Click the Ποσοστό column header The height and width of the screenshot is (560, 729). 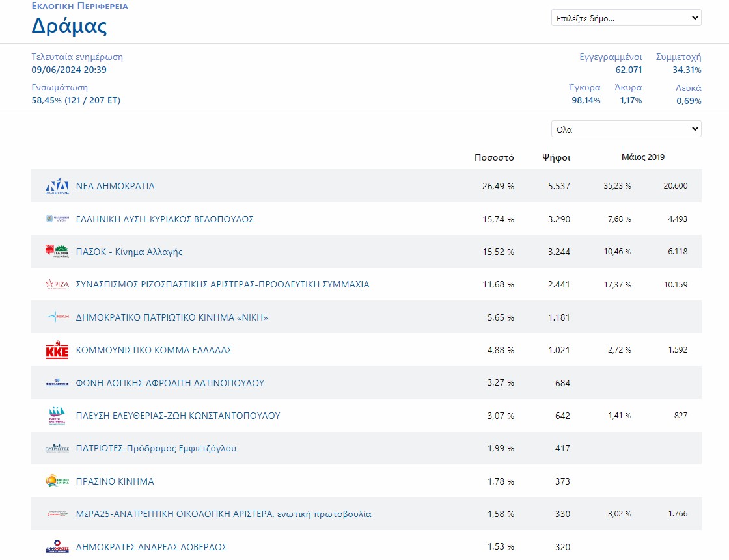pyautogui.click(x=494, y=157)
